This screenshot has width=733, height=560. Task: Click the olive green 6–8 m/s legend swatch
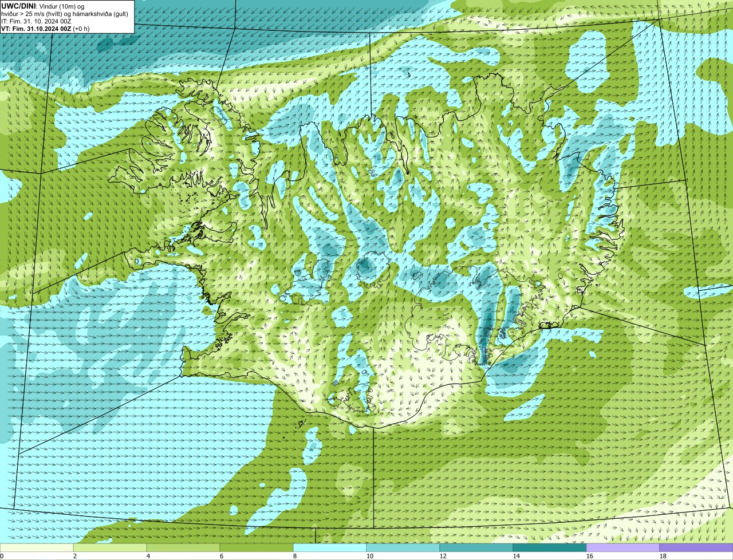click(x=257, y=547)
